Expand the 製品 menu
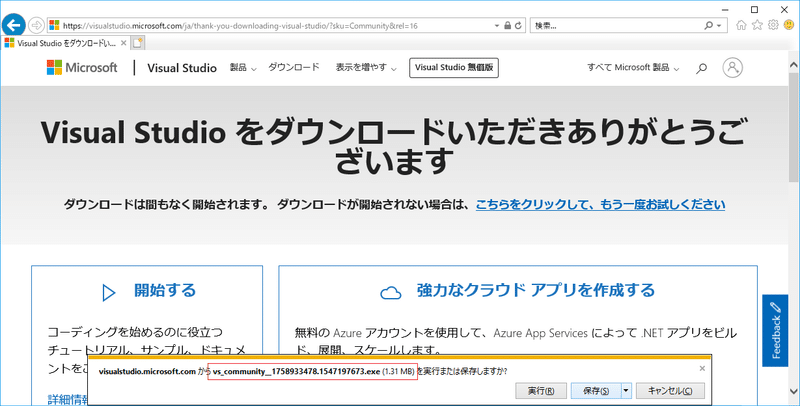This screenshot has width=800, height=406. (x=243, y=67)
